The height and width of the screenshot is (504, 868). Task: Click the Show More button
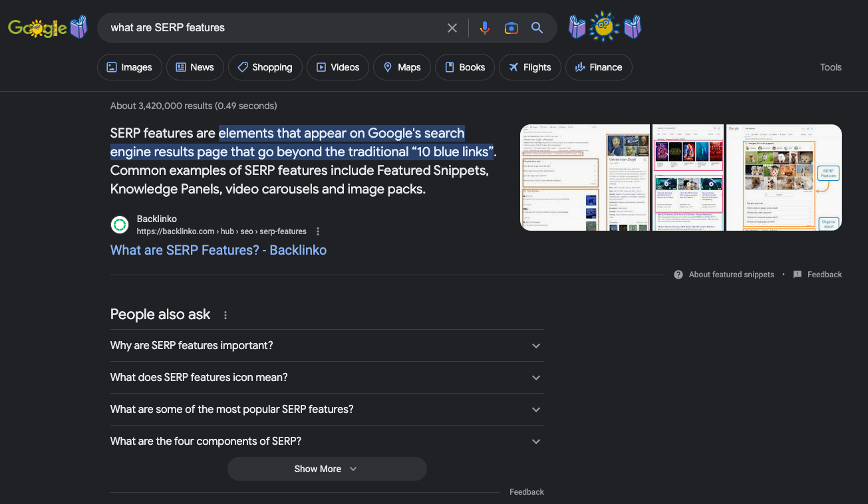pyautogui.click(x=327, y=468)
